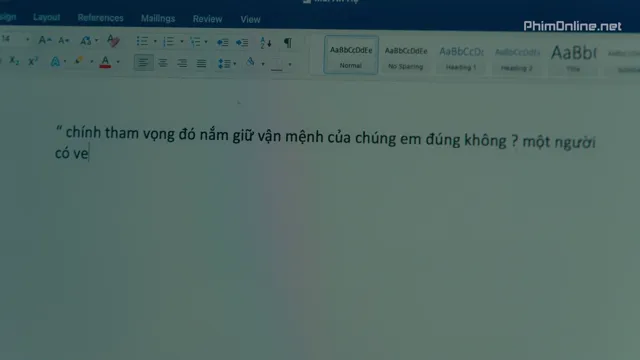Toggle subscript formatting

pyautogui.click(x=14, y=60)
